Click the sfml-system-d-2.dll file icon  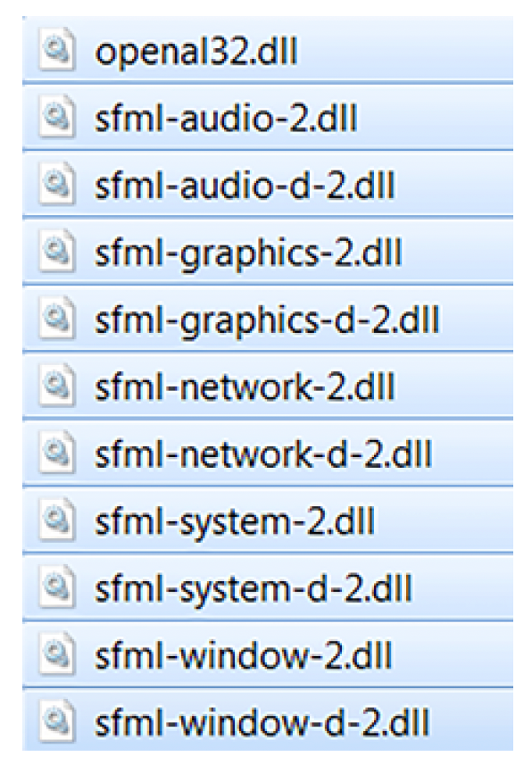[x=57, y=588]
